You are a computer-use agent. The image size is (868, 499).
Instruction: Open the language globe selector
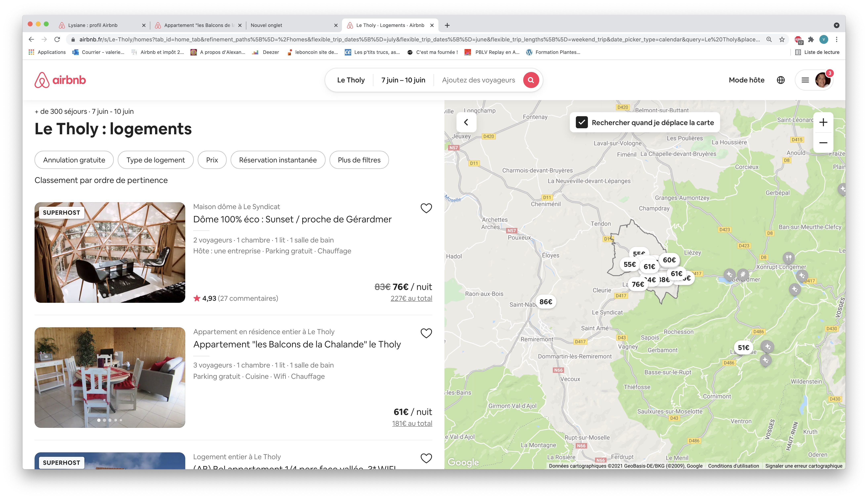point(781,80)
